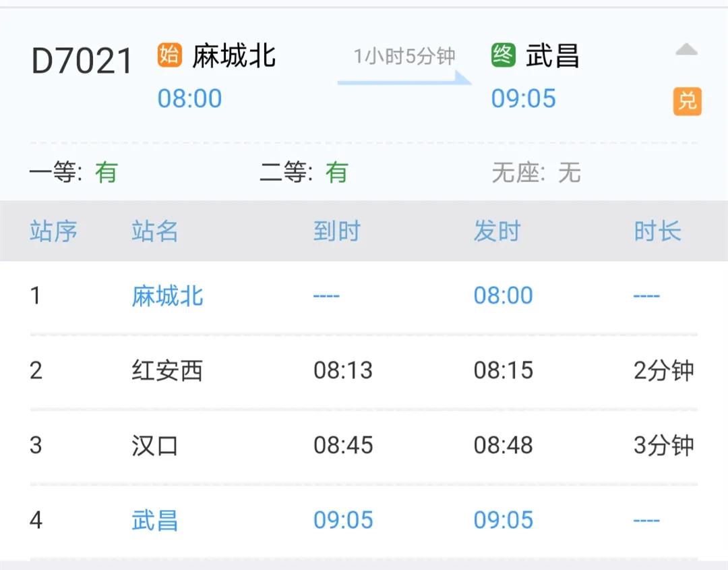The height and width of the screenshot is (570, 728).
Task: Collapse the D7021 stop list with the up arrow
Action: pos(686,50)
